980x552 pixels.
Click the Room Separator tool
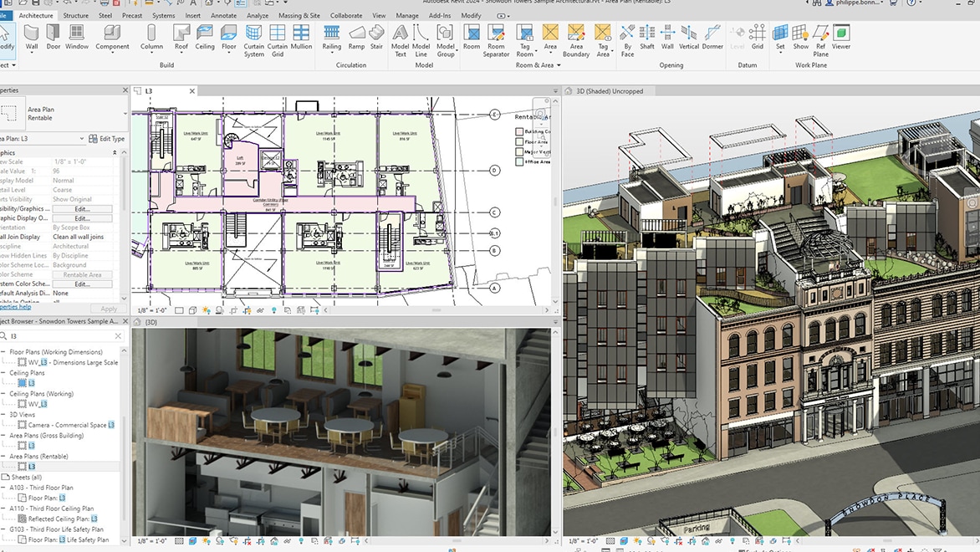tap(496, 41)
